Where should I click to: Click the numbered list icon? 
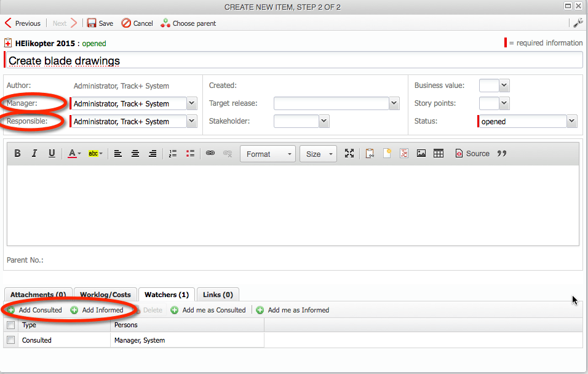(173, 153)
